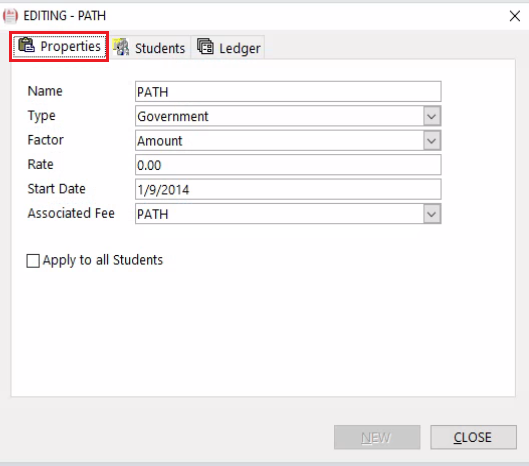Open the Ledger tab

pyautogui.click(x=228, y=48)
